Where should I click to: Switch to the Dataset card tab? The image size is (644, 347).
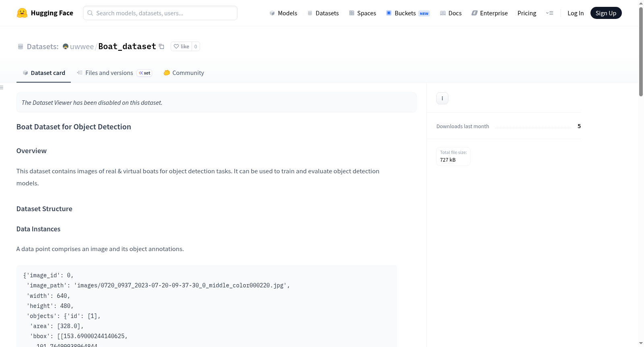[x=43, y=73]
